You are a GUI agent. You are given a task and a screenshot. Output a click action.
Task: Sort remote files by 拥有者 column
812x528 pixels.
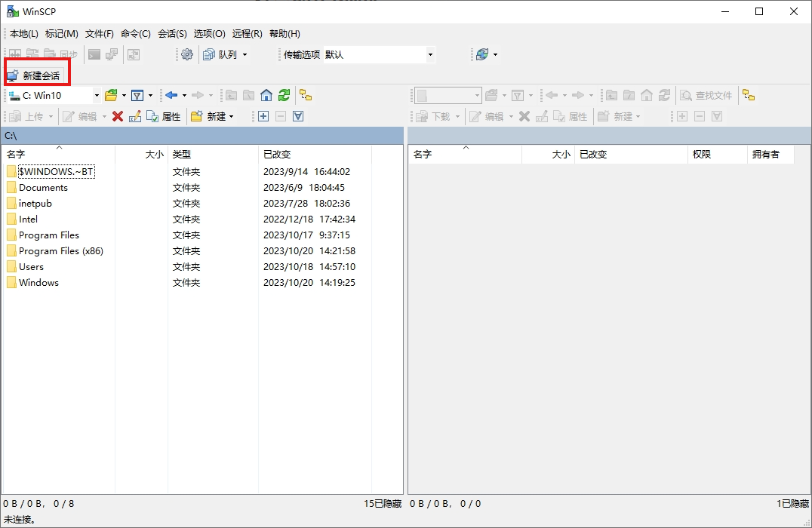point(770,155)
